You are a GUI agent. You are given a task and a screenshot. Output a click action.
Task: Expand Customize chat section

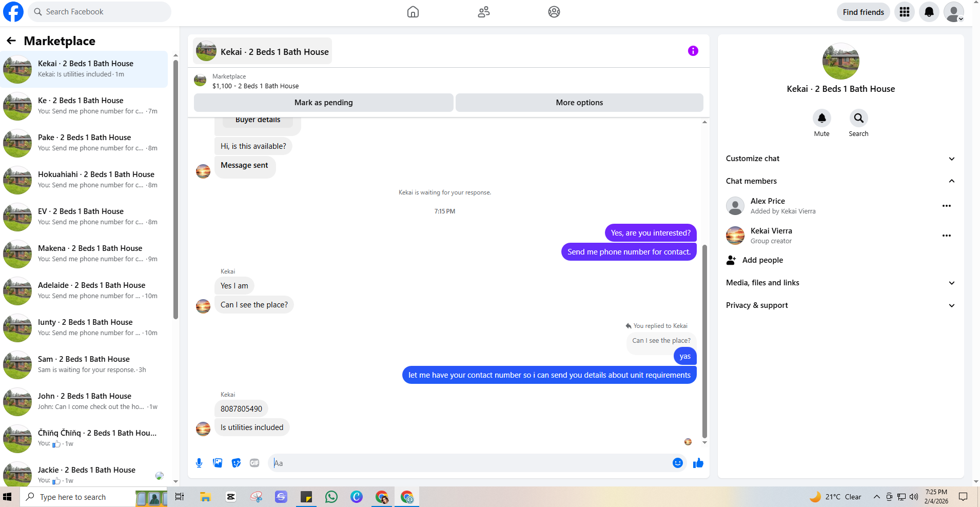coord(840,159)
